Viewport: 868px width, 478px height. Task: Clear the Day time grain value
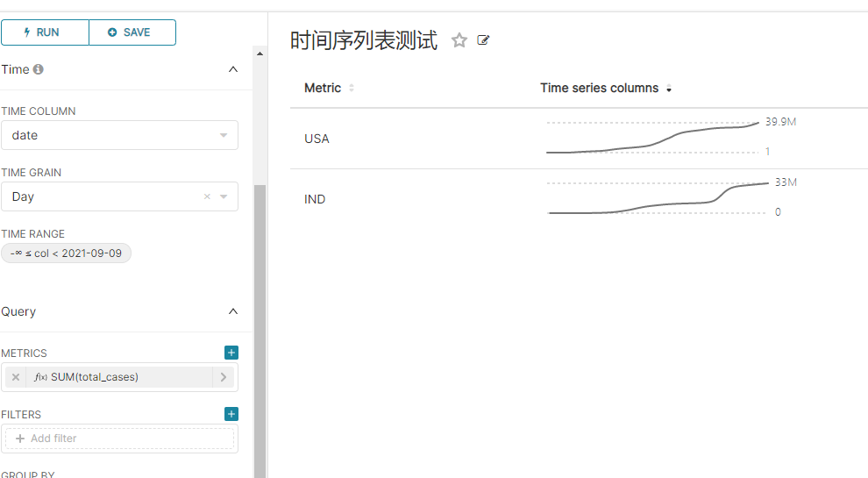(x=207, y=196)
